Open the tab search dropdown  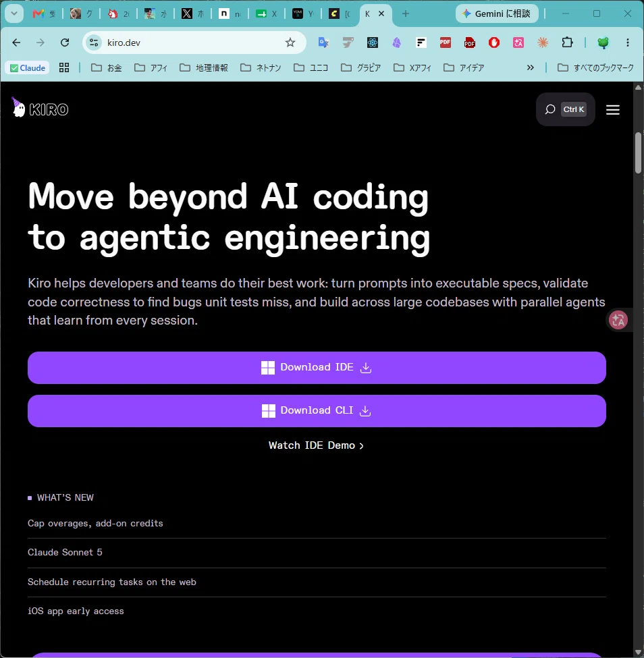[x=14, y=14]
